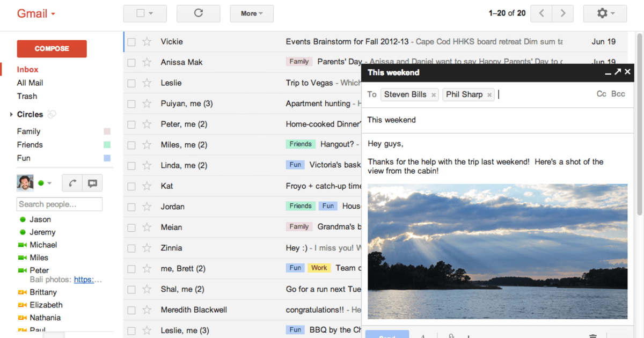Open chat with Jeremy

(x=42, y=232)
